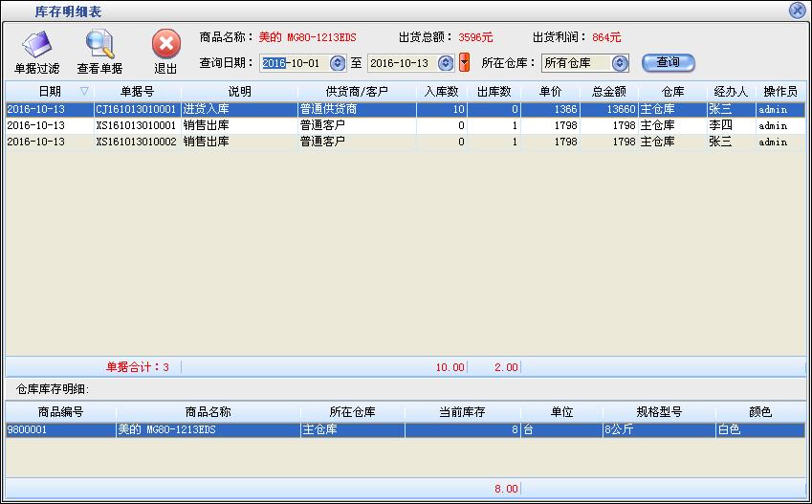Close the 库存明细表 window
812x504 pixels.
click(797, 11)
